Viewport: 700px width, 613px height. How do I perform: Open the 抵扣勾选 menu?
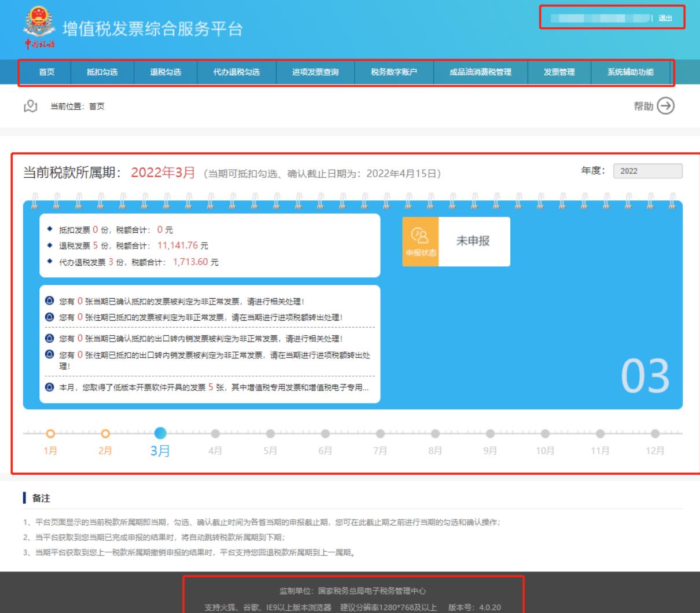[x=102, y=72]
